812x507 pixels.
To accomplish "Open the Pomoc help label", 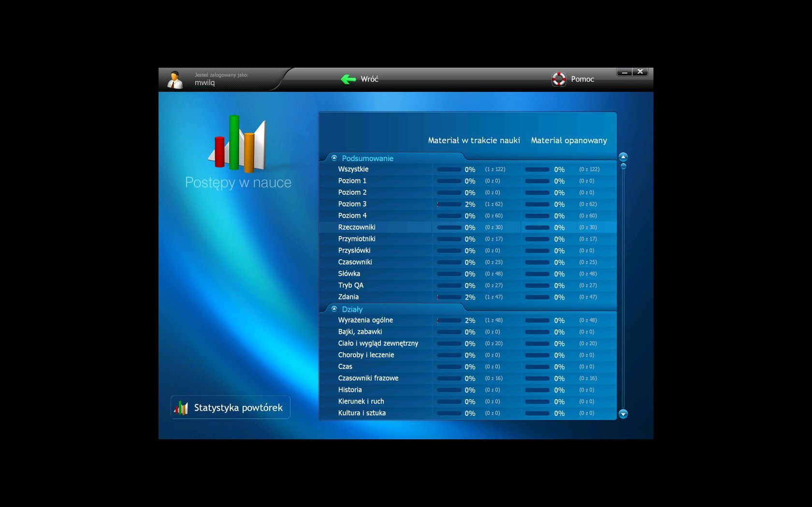I will (582, 79).
